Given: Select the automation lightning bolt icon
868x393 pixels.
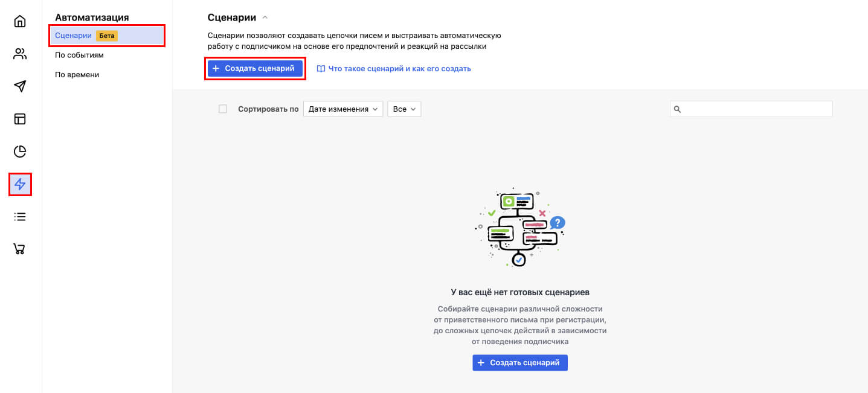Looking at the screenshot, I should pyautogui.click(x=20, y=184).
